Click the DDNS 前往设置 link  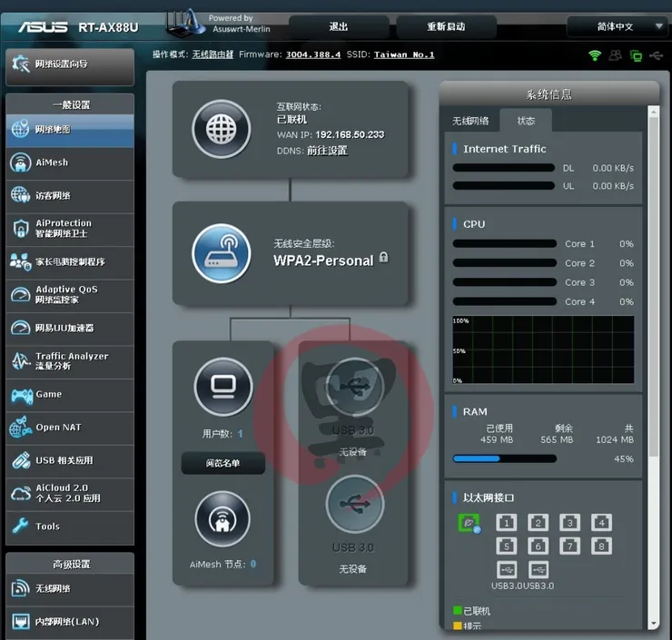pyautogui.click(x=327, y=151)
